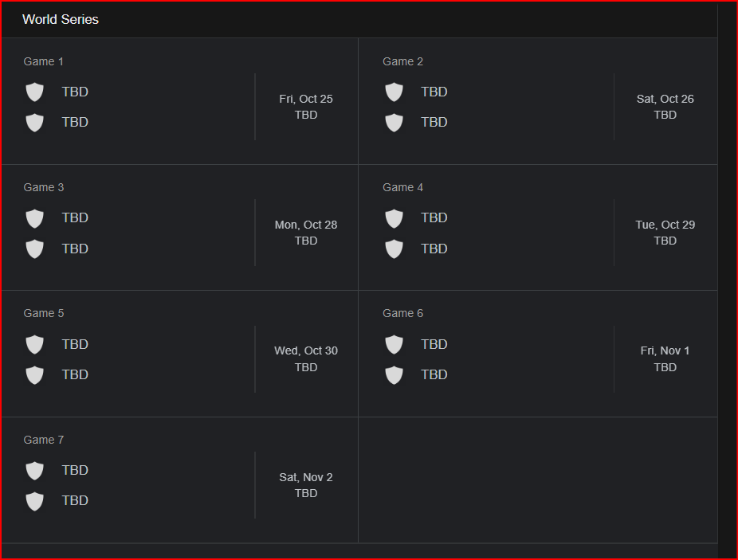Open the Game 2 label

point(402,61)
